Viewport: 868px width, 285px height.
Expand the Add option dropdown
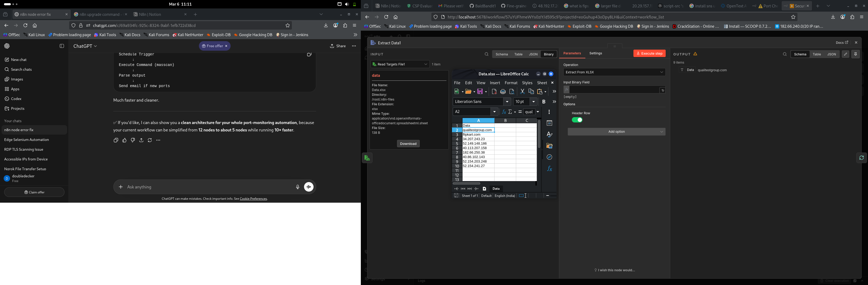(616, 132)
